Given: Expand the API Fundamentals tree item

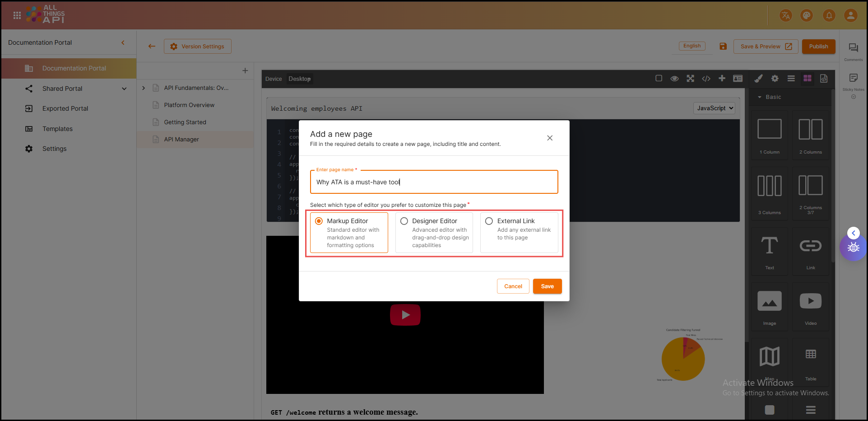Looking at the screenshot, I should tap(144, 88).
